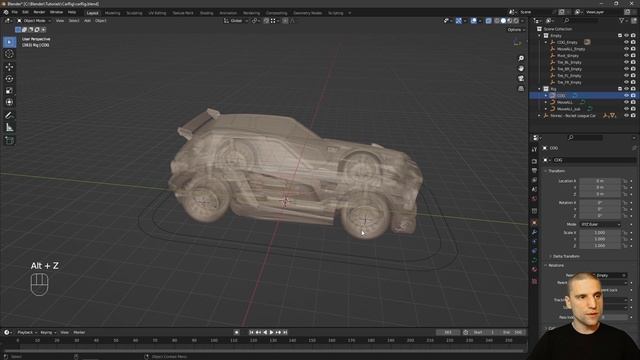Viewport: 640px width, 360px height.
Task: Toggle viewport overlays button
Action: [473, 20]
